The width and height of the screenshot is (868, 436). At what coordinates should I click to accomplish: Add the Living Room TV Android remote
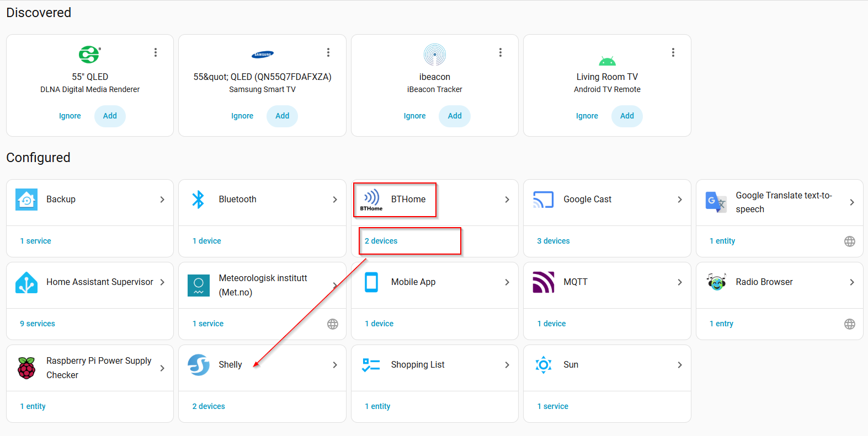pyautogui.click(x=627, y=116)
